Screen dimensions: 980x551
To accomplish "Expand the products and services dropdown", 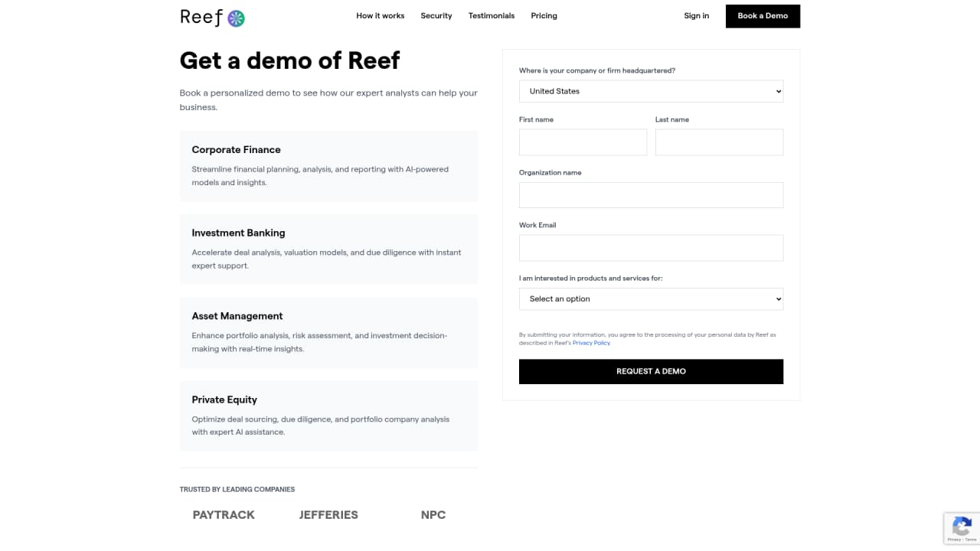I will click(651, 299).
